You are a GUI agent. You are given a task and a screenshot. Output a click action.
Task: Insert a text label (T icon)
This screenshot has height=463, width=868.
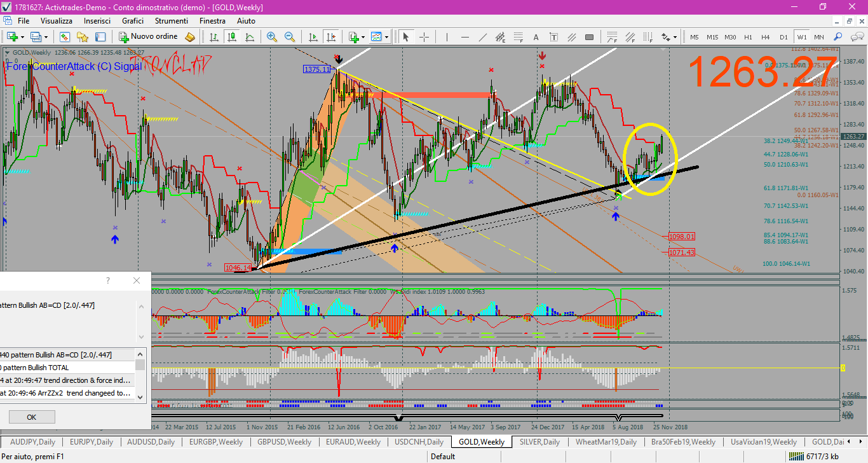[553, 37]
